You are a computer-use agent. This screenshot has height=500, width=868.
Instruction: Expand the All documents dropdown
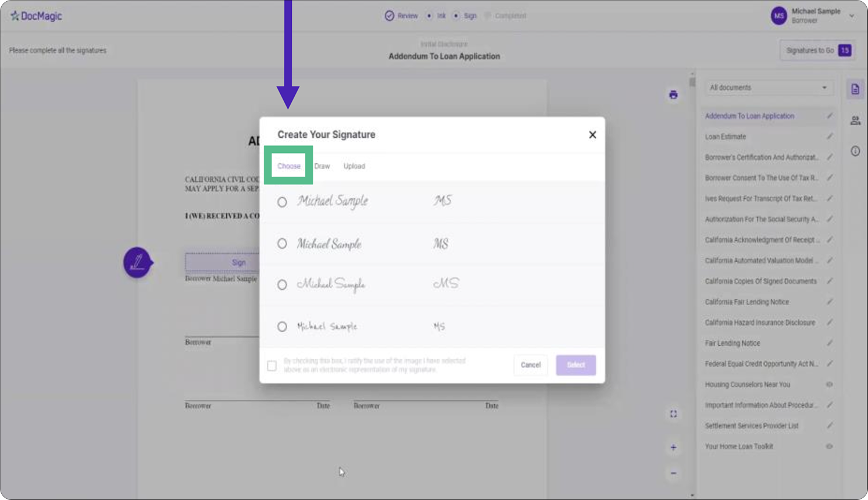click(767, 88)
